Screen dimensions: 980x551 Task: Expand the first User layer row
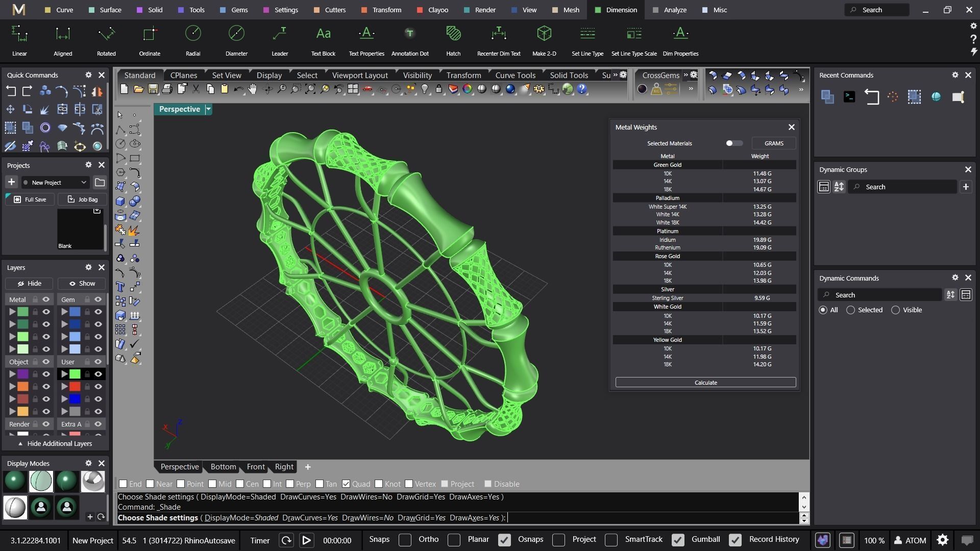click(64, 374)
